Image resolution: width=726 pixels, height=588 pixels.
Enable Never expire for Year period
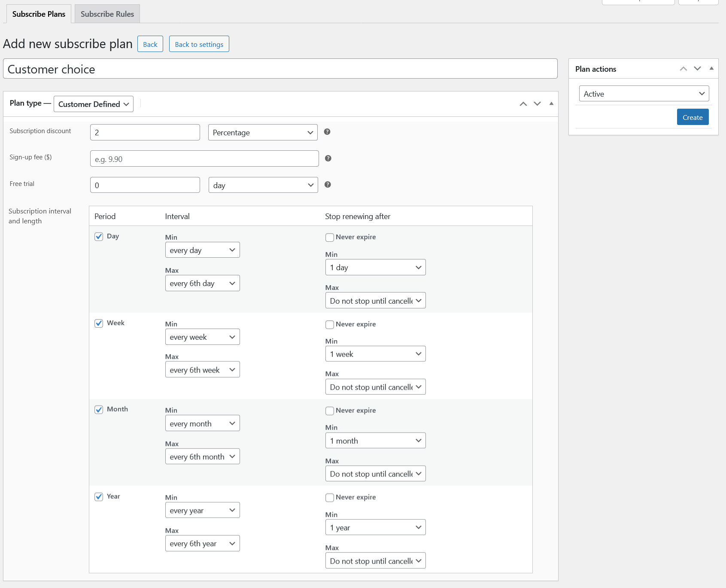[x=330, y=498]
